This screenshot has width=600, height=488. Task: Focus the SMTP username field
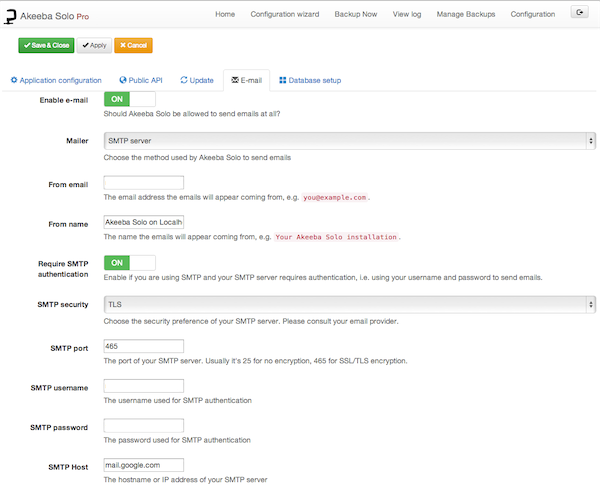[x=143, y=386]
